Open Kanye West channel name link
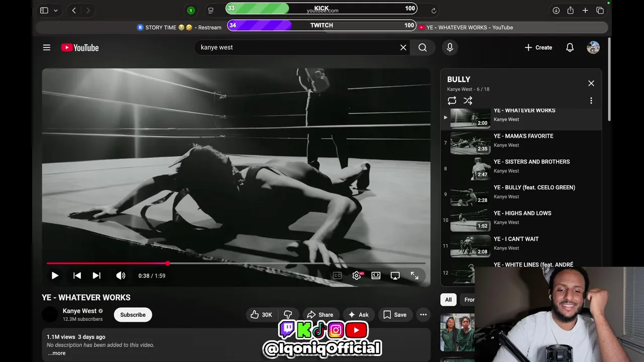 pos(79,311)
